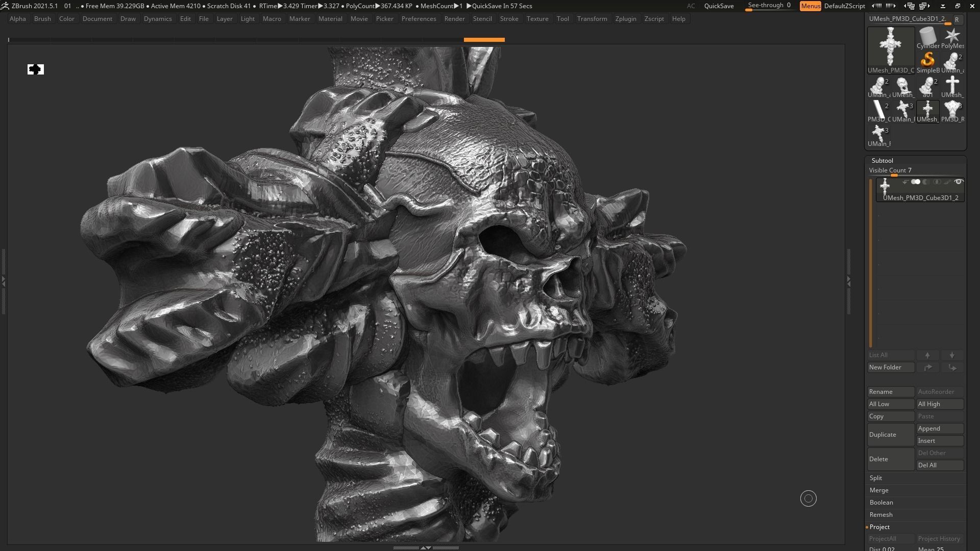Collapse the Subtool palette header
The width and height of the screenshot is (980, 551).
[882, 161]
